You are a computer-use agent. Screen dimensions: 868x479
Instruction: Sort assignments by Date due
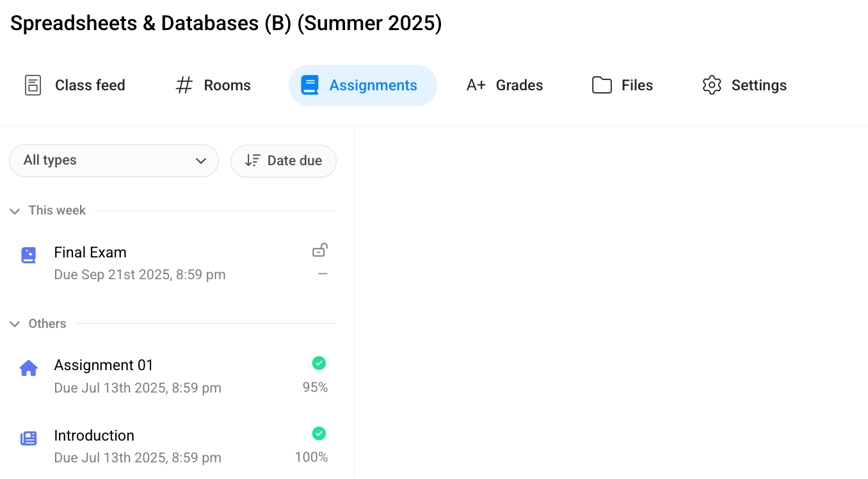284,160
